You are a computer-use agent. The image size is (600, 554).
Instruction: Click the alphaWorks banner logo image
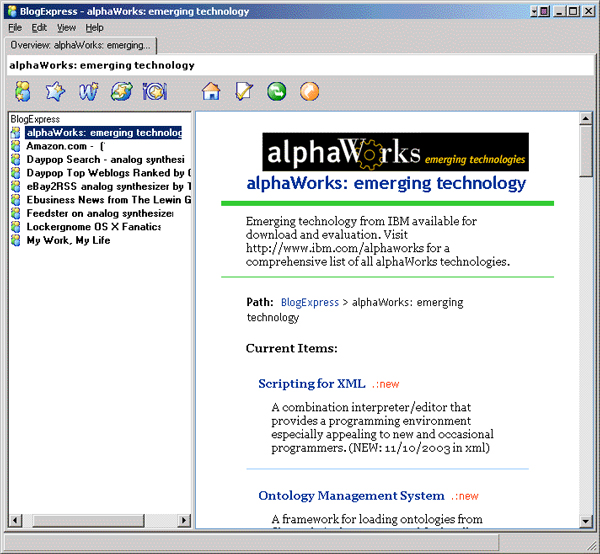[x=395, y=152]
